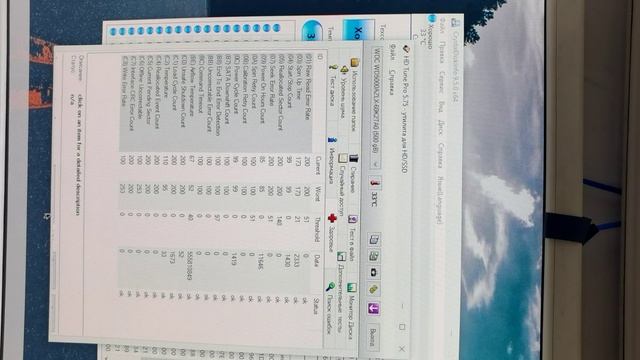The height and width of the screenshot is (360, 640).
Task: Click the Status column header
Action: 315,306
